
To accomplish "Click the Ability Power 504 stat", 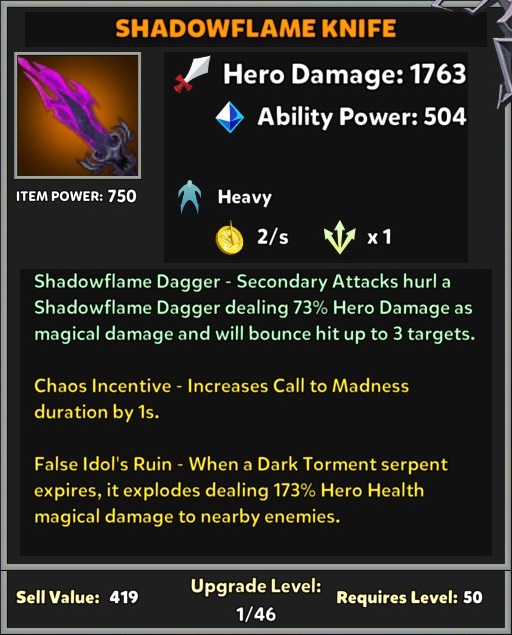I will click(x=362, y=117).
